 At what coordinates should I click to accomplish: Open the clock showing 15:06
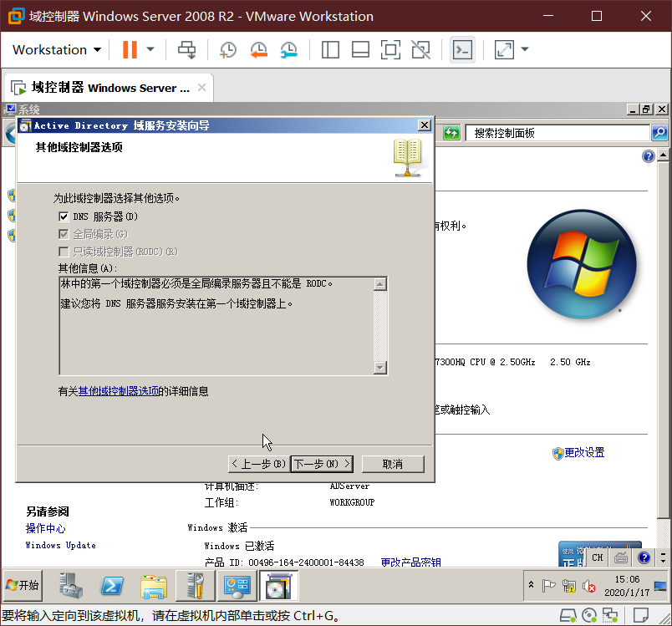[627, 586]
